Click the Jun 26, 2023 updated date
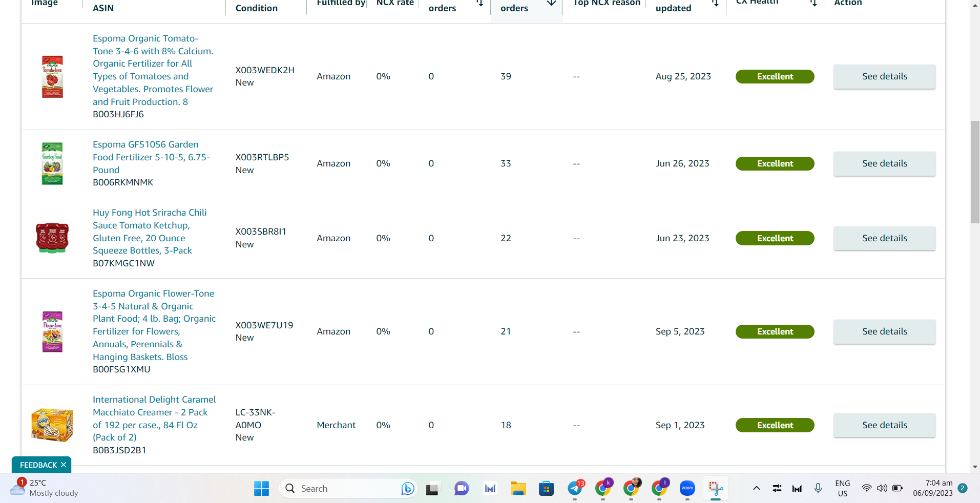 [x=682, y=163]
